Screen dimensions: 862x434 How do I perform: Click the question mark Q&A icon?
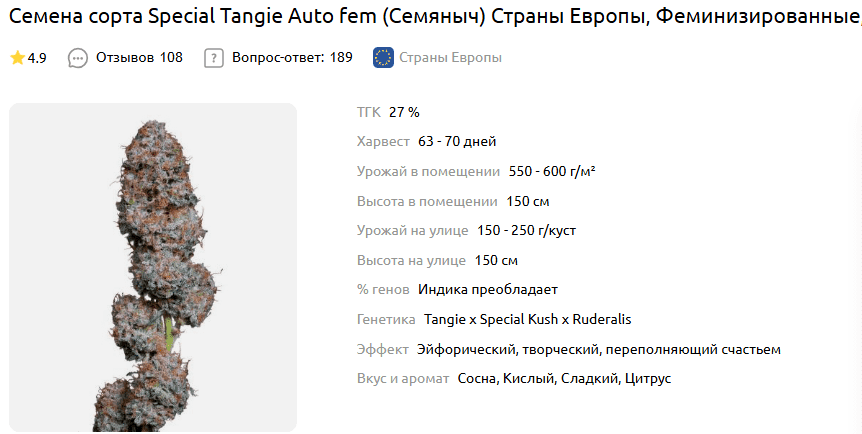coord(213,58)
